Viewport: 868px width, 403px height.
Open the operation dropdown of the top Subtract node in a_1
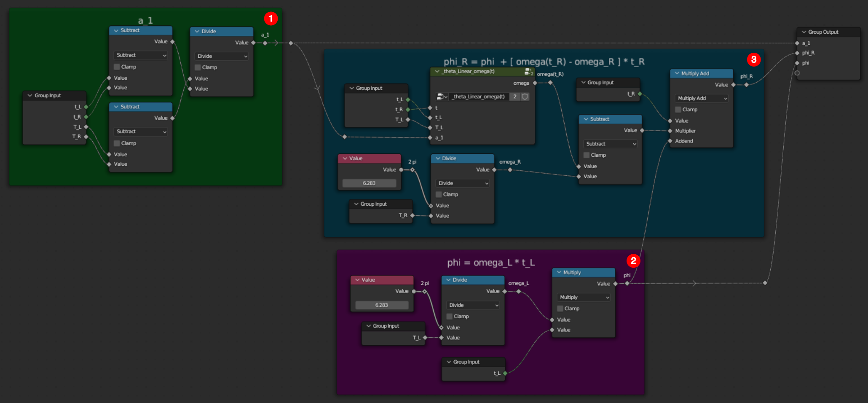(141, 55)
